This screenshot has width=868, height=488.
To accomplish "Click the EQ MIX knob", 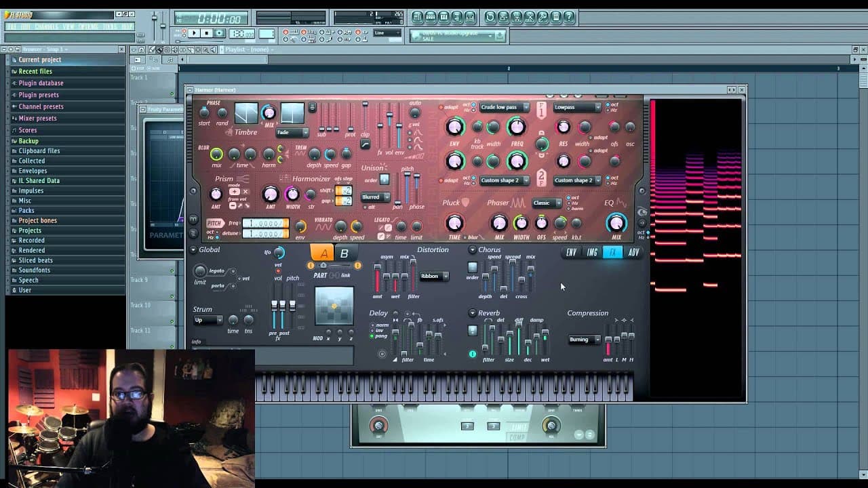I will 616,223.
